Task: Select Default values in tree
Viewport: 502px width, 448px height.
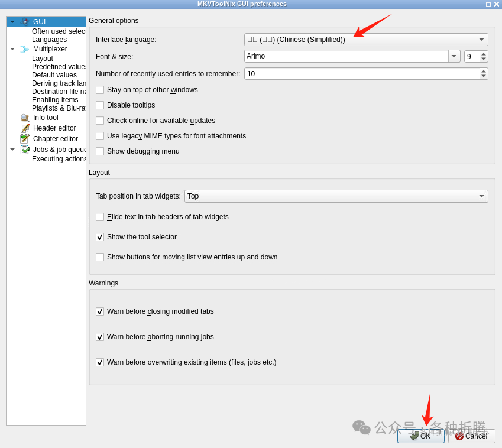Action: [54, 75]
